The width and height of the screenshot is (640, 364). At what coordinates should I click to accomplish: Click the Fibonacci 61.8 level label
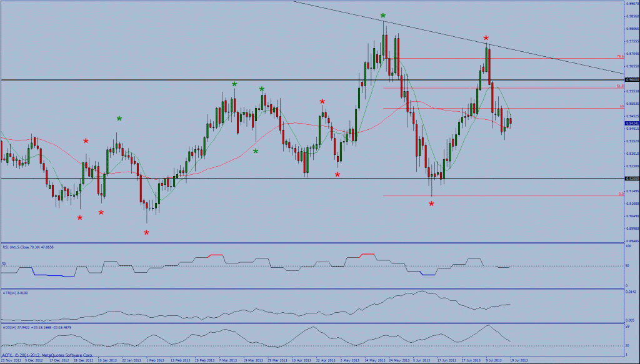click(620, 86)
